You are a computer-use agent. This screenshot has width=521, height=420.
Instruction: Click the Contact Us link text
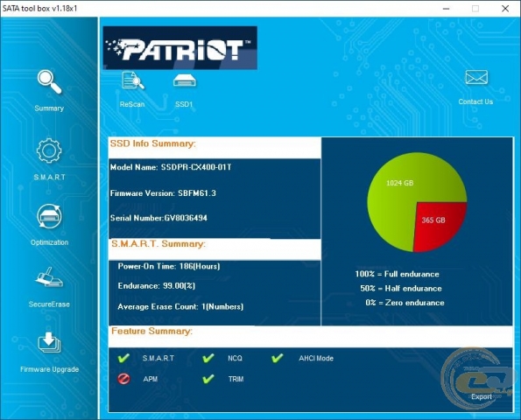pos(475,101)
